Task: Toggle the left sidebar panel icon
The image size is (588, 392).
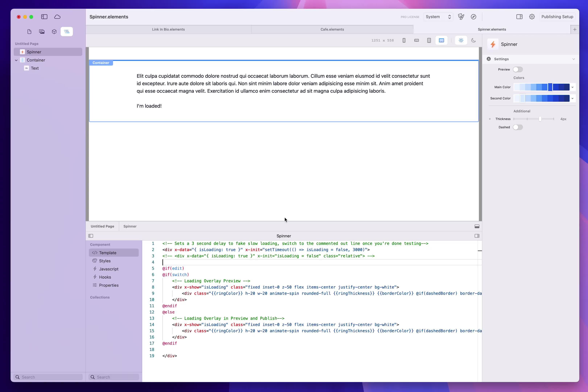Action: point(44,17)
